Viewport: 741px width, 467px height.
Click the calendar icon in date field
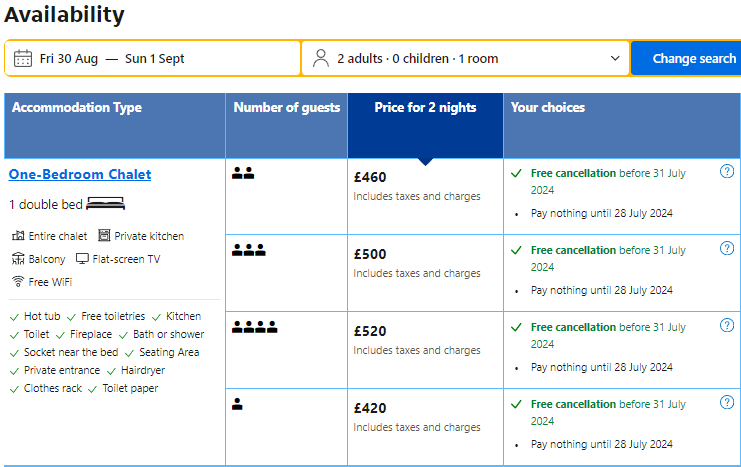pos(23,58)
